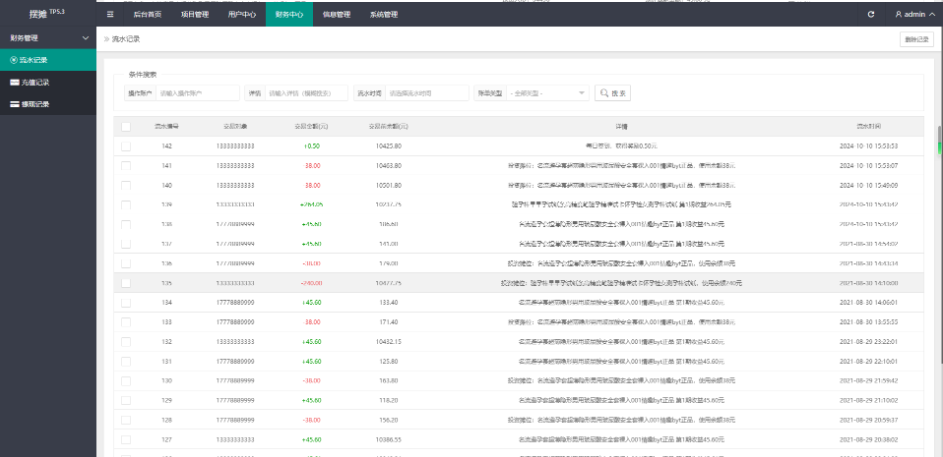Viewport: 943px width, 457px height.
Task: Click the 详情 column header
Action: tap(621, 127)
